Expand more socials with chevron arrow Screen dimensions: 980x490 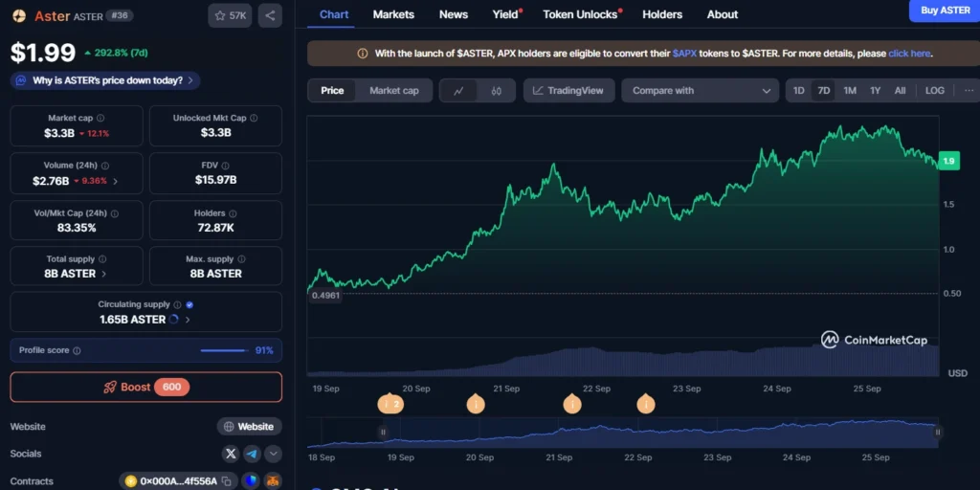point(273,454)
